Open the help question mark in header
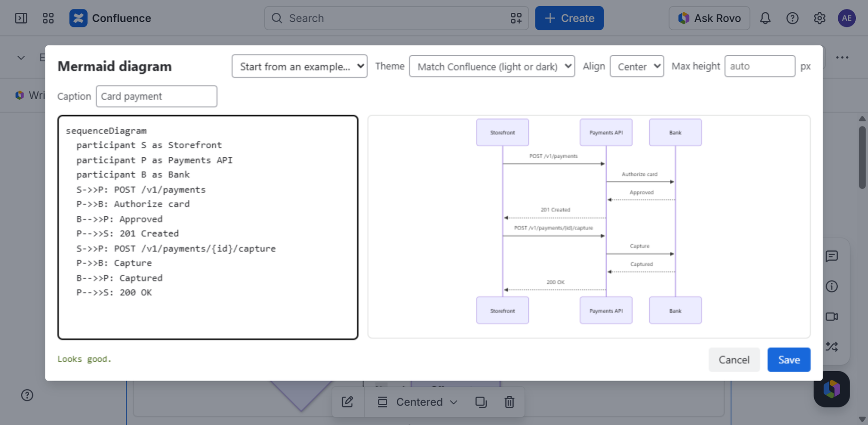The image size is (868, 425). pyautogui.click(x=793, y=18)
